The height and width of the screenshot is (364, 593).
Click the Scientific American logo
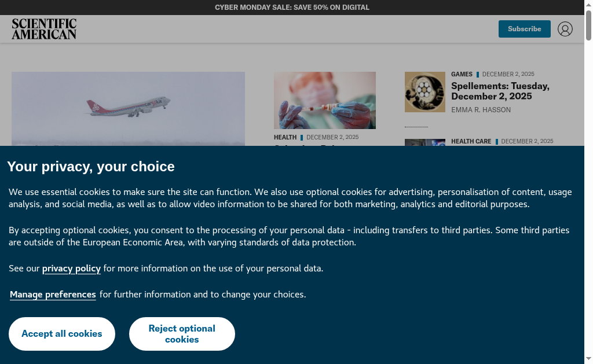[44, 29]
